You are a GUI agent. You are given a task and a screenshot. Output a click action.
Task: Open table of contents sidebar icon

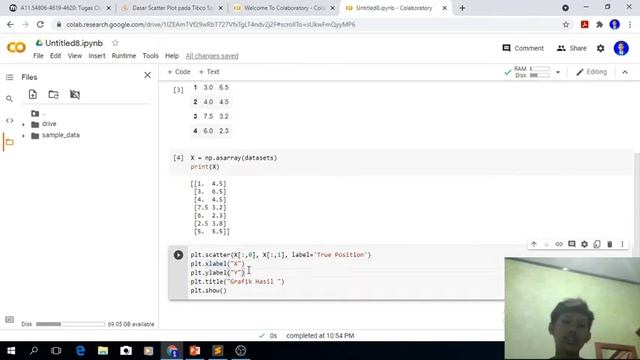click(x=9, y=77)
